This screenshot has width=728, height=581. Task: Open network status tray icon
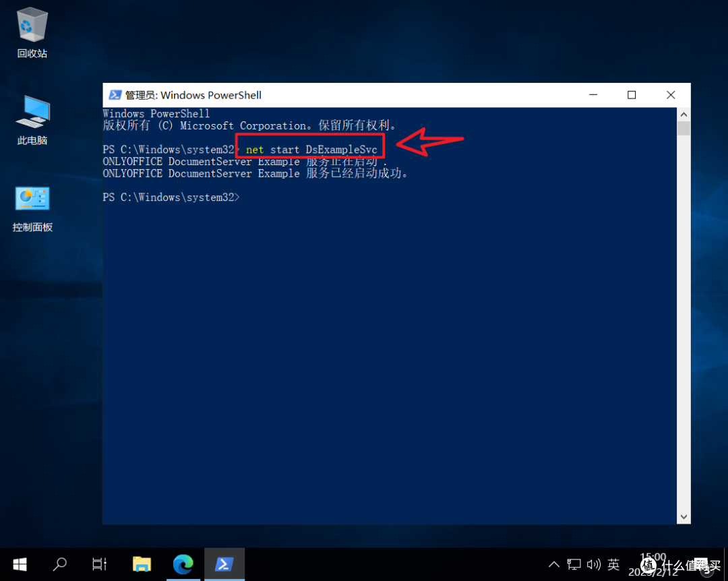(x=574, y=564)
